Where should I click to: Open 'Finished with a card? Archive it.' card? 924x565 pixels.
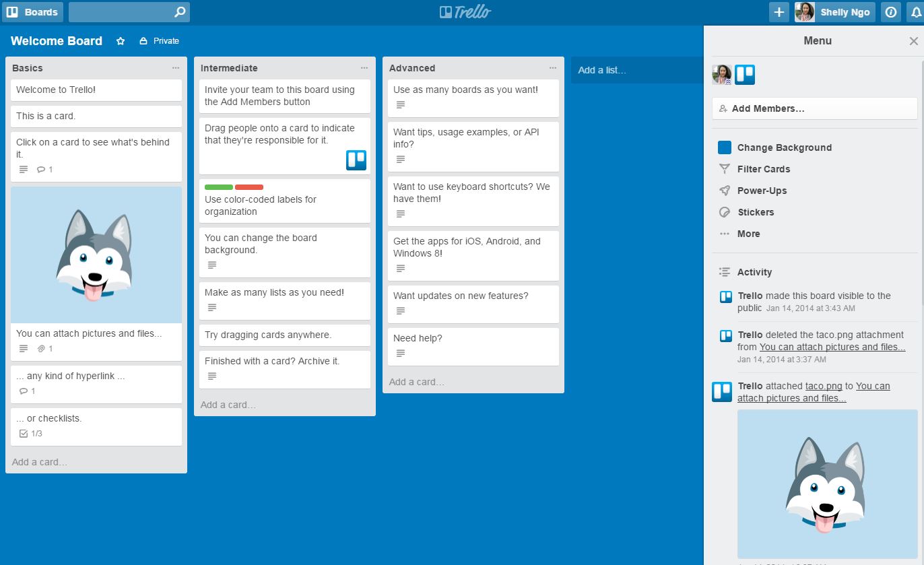tap(285, 369)
